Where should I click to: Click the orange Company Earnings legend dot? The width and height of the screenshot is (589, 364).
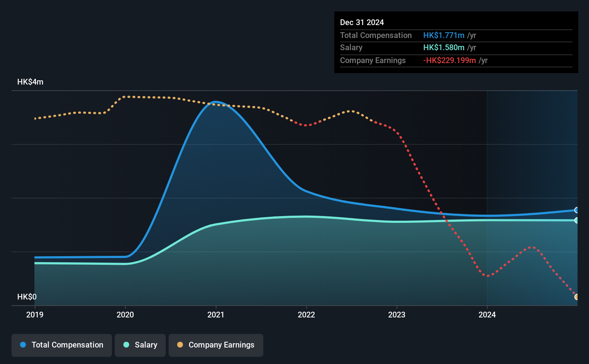(x=180, y=345)
